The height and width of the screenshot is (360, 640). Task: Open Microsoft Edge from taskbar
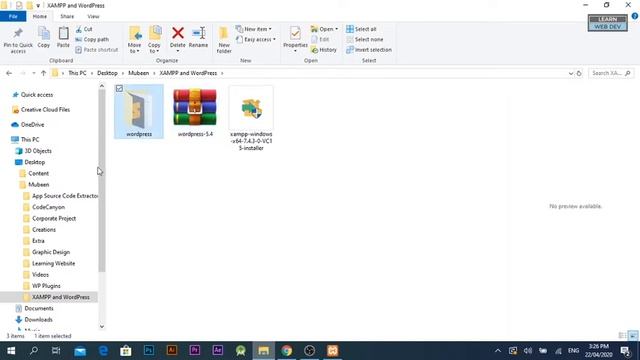click(103, 351)
